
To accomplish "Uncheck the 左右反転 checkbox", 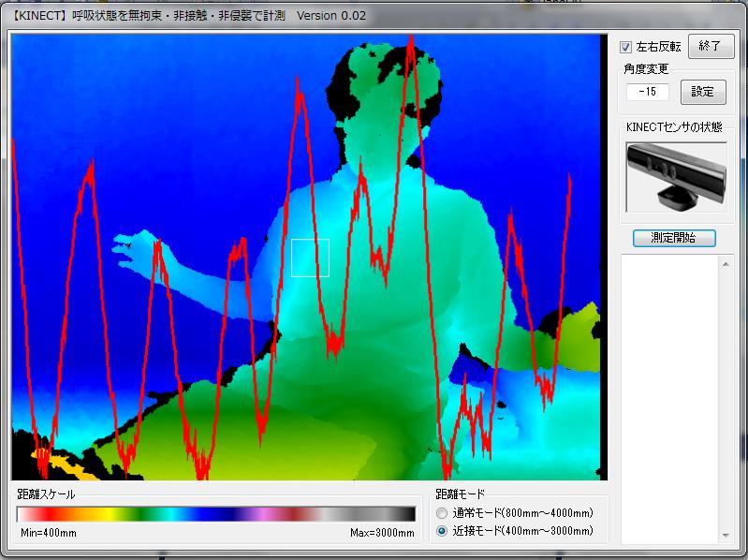I will pos(625,47).
